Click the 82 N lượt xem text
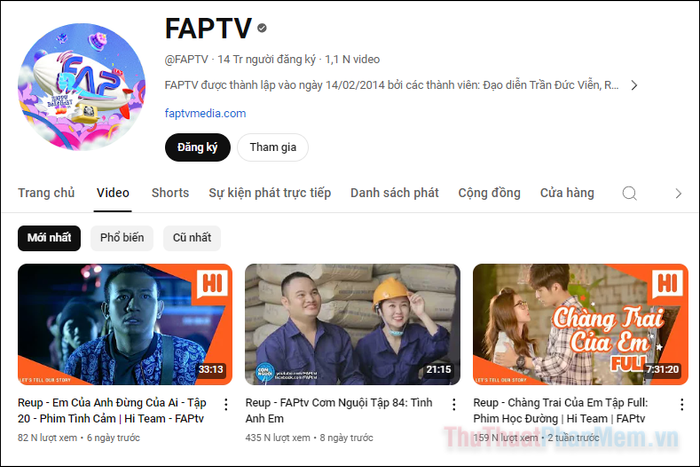This screenshot has height=467, width=700. (x=47, y=438)
